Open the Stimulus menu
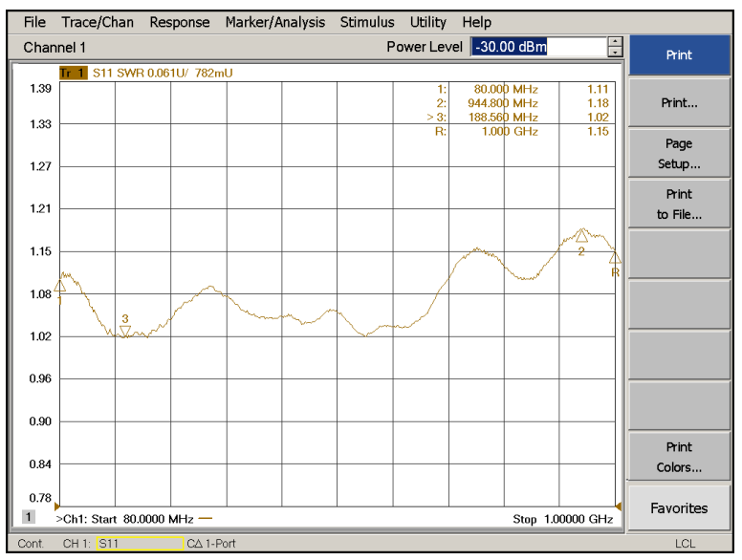The height and width of the screenshot is (560, 742). tap(367, 22)
